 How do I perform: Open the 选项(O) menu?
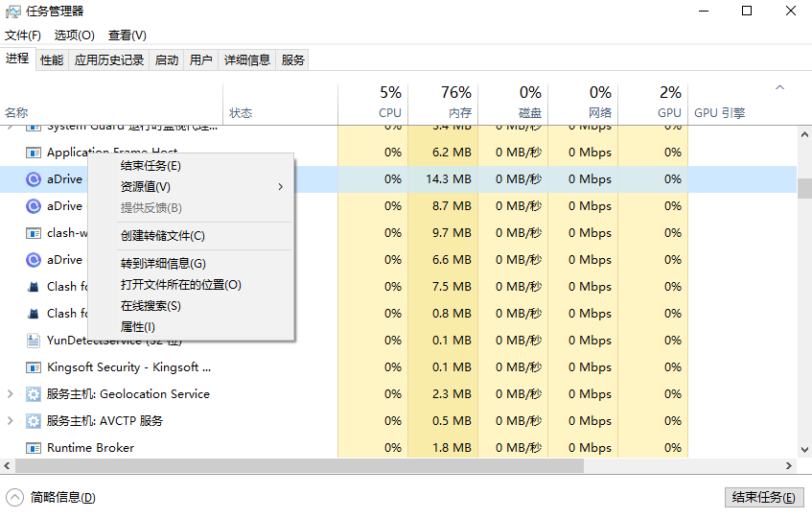(x=75, y=35)
